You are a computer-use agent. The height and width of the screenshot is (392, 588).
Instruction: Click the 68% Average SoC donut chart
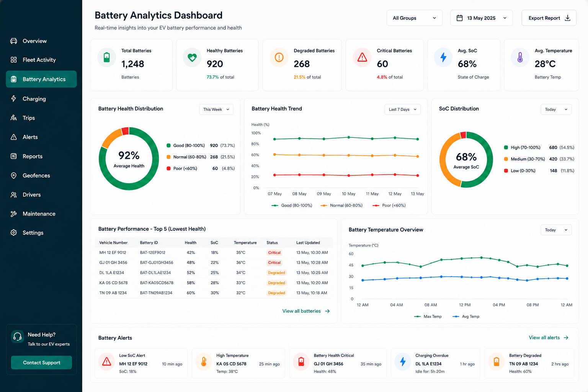tap(466, 160)
